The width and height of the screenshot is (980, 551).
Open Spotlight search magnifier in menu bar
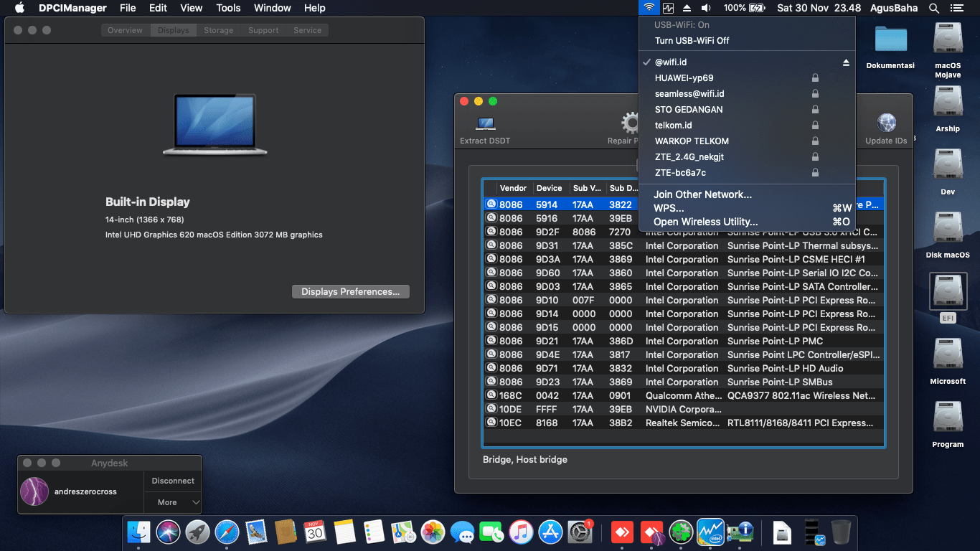[x=934, y=8]
